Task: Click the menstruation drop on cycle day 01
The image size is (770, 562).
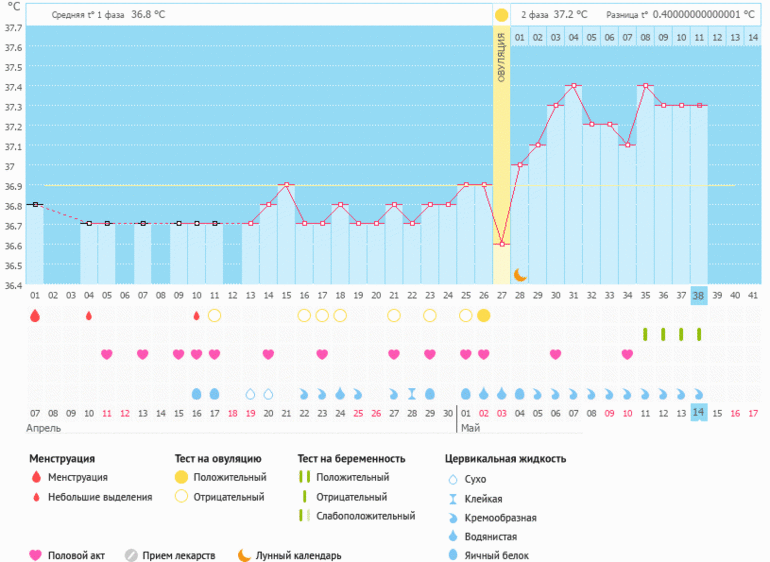Action: [x=35, y=315]
